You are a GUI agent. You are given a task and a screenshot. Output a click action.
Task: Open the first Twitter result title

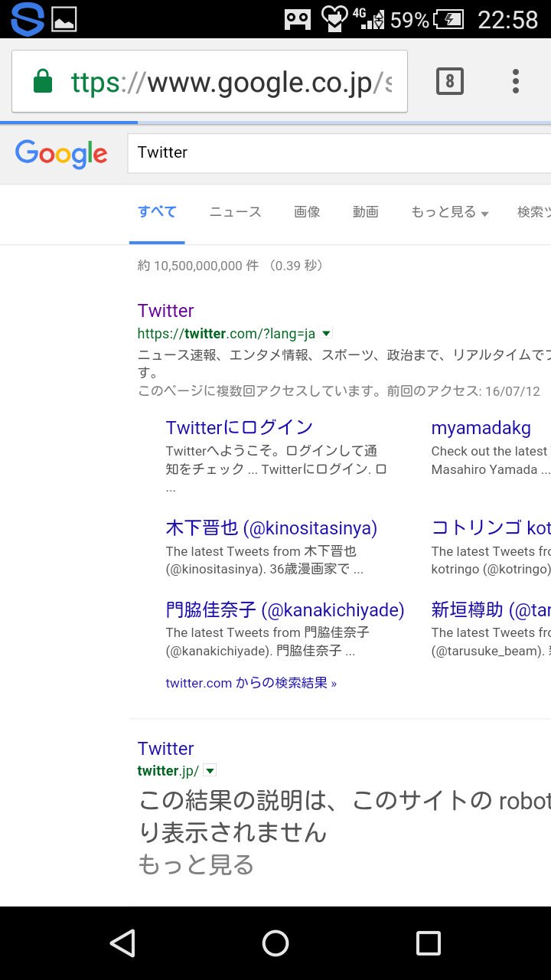point(165,310)
